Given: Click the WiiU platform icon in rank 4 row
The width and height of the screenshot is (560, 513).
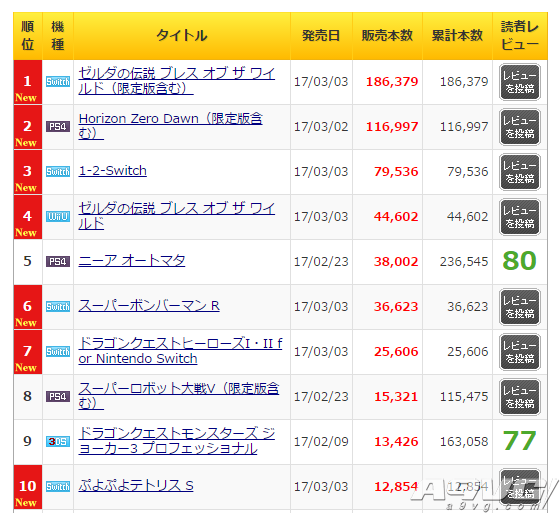Looking at the screenshot, I should point(58,217).
